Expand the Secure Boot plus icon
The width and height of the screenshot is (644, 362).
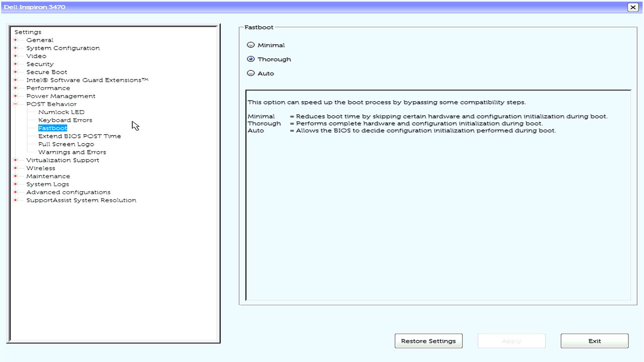(x=16, y=72)
